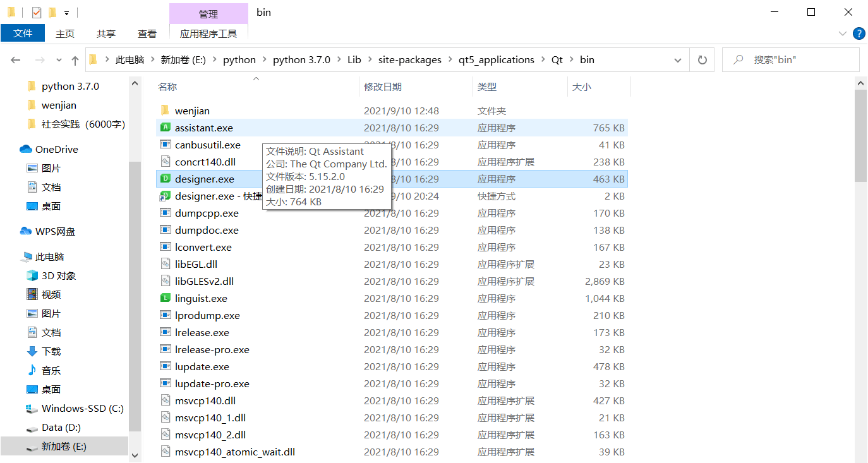Expand the chevron after site-packages in path
The width and height of the screenshot is (868, 463).
[x=450, y=60]
